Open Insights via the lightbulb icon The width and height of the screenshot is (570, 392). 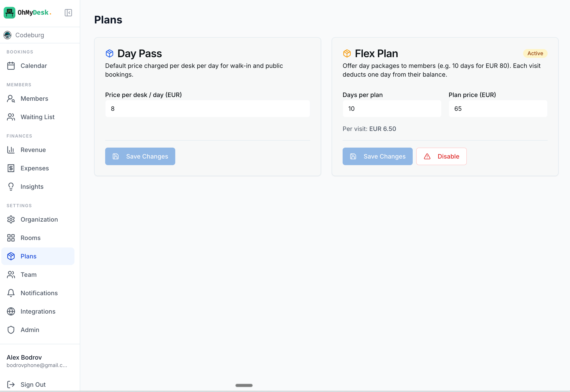coord(11,186)
